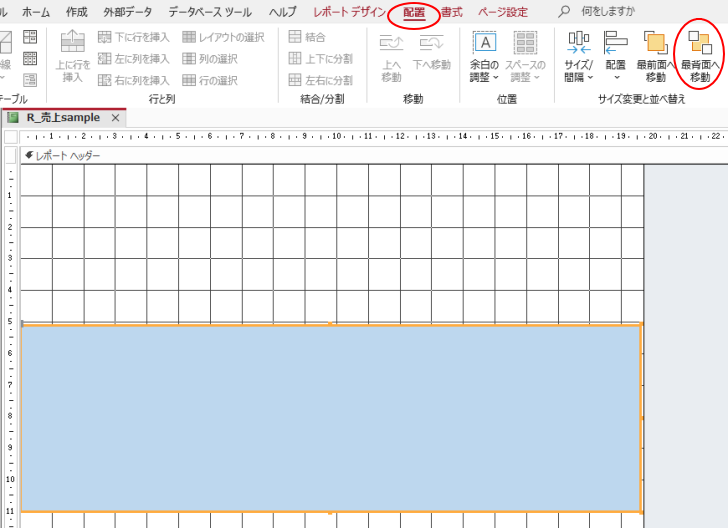Select the R_売上sample document tab
The height and width of the screenshot is (528, 728).
[63, 117]
